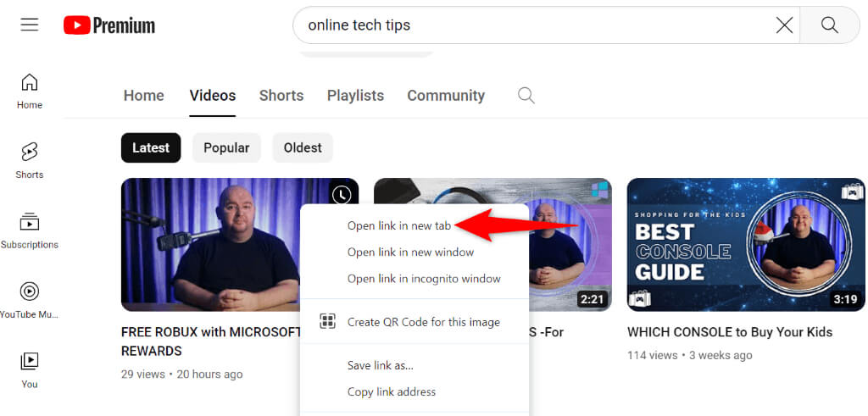Open Subscriptions in the sidebar
The image size is (868, 416).
30,231
